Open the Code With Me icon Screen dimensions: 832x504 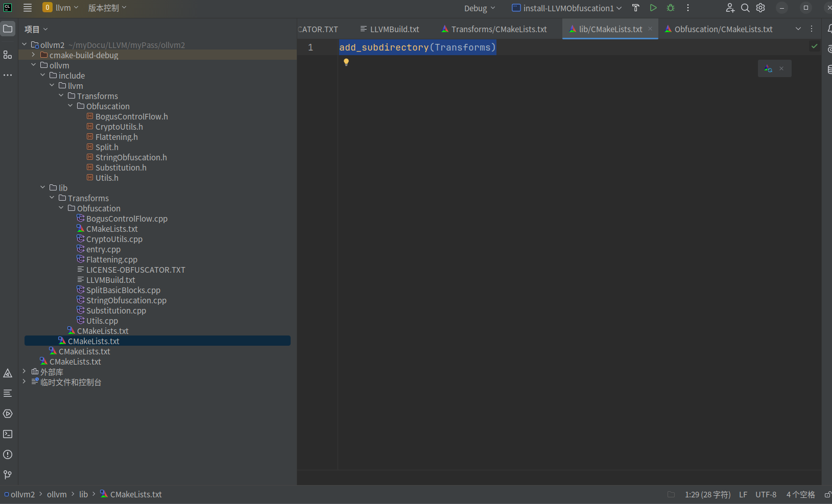[x=730, y=8]
